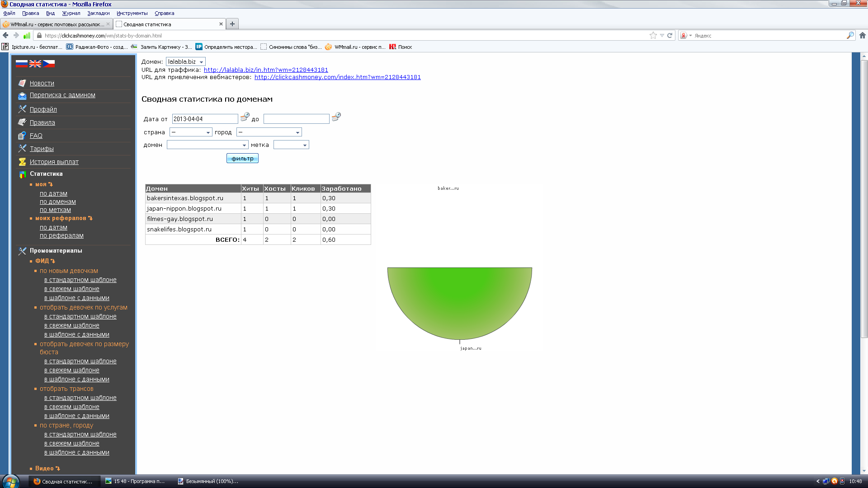
Task: Open Windows Start button
Action: pyautogui.click(x=10, y=481)
